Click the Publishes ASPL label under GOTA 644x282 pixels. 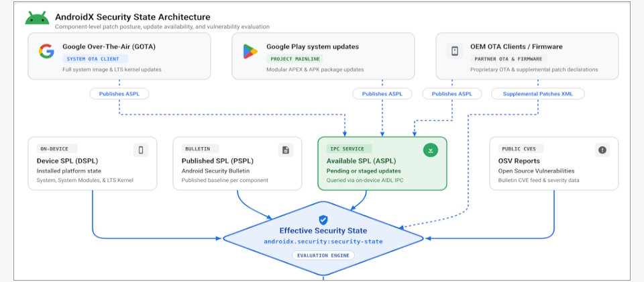tap(119, 94)
